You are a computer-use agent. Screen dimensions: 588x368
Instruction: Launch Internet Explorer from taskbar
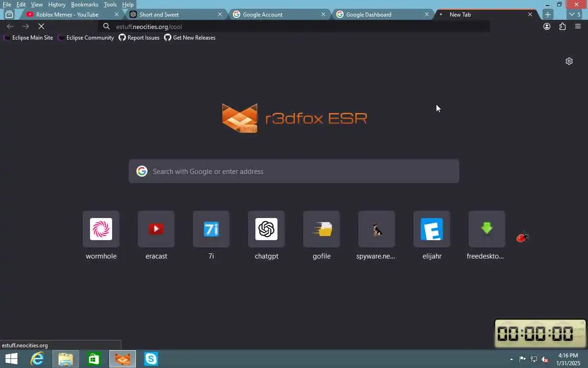pos(37,359)
